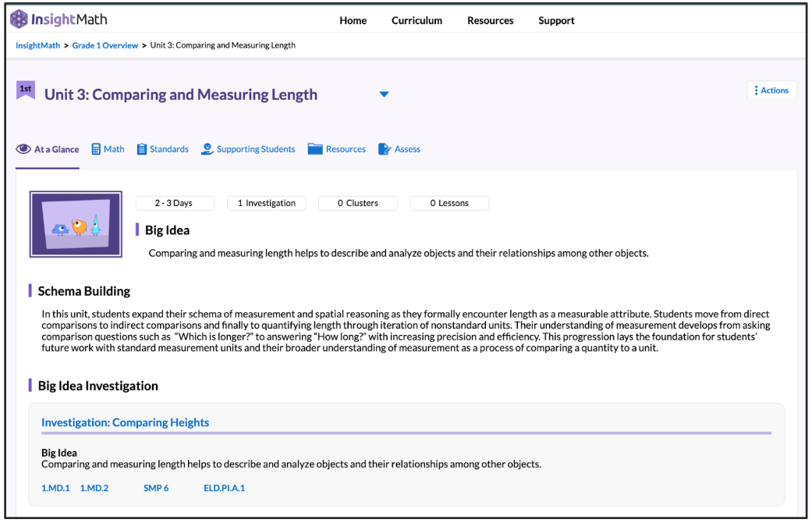Screen dimensions: 812x523
Task: Click the unit thumbnail with cartoon characters
Action: click(76, 224)
